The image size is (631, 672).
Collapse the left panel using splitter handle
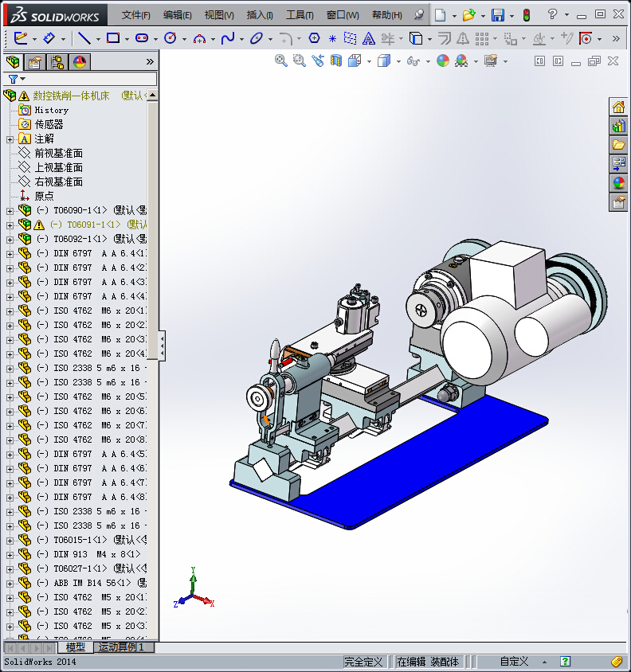click(162, 346)
